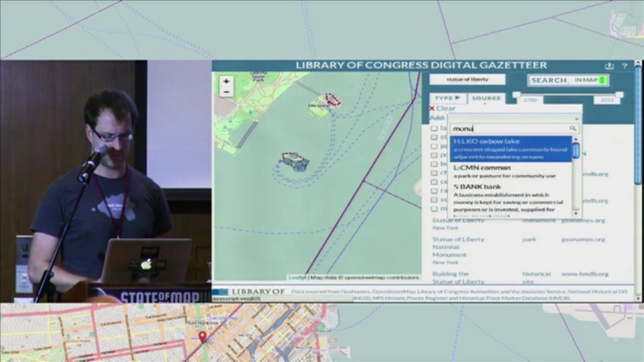
Task: Click the 'Library of Congress Digital Gazetteer' title
Action: coord(421,65)
